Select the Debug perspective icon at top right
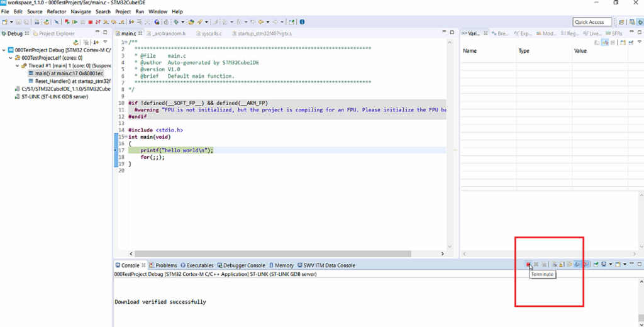This screenshot has width=644, height=327. point(640,22)
